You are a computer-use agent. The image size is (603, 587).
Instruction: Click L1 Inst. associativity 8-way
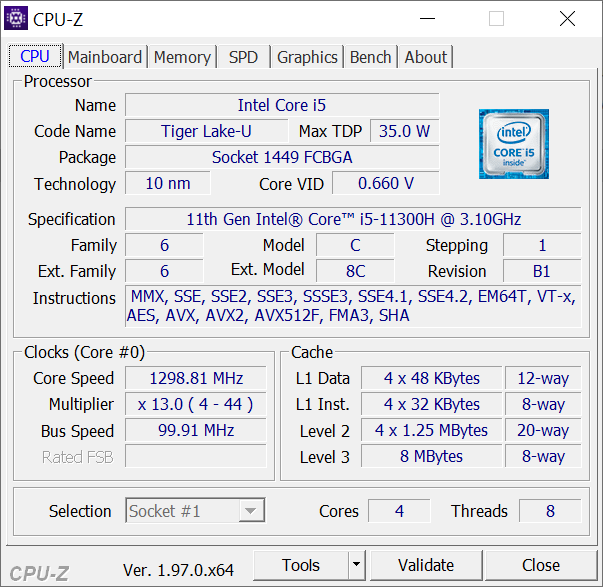(543, 404)
